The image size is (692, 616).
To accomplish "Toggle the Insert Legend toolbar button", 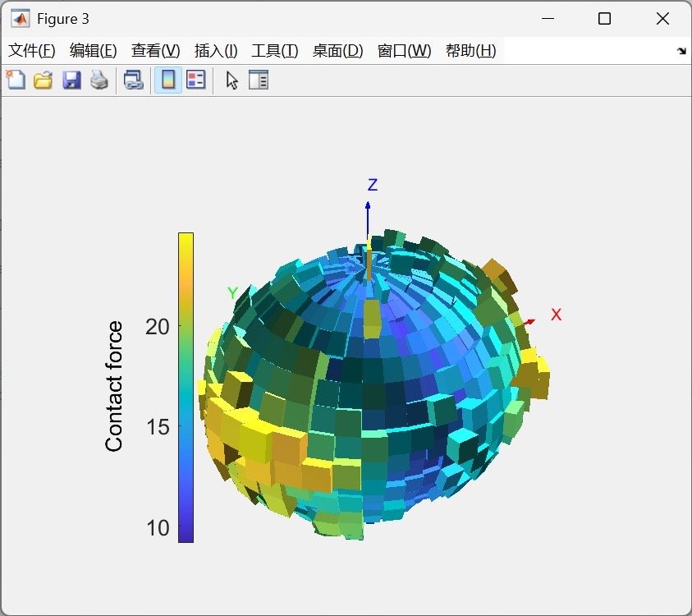I will [x=195, y=80].
